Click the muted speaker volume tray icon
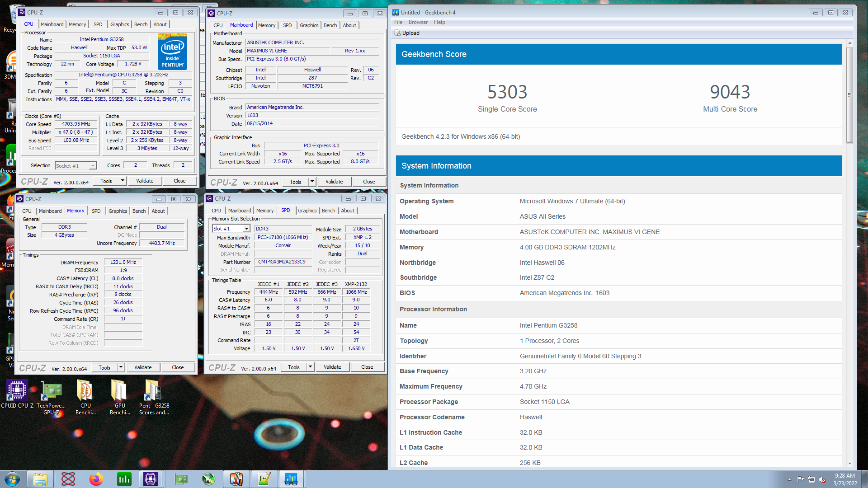Viewport: 868px width, 488px height. [822, 479]
